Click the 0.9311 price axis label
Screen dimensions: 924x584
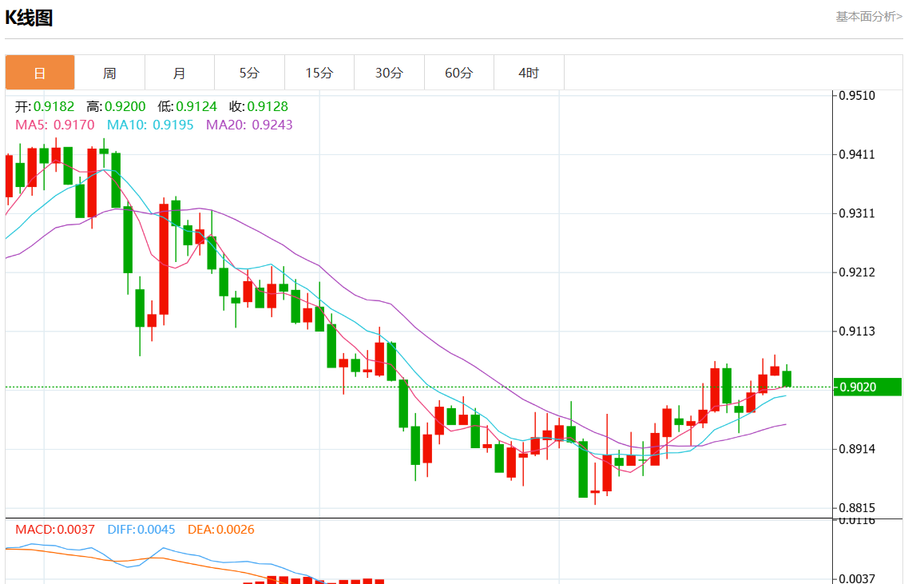857,213
